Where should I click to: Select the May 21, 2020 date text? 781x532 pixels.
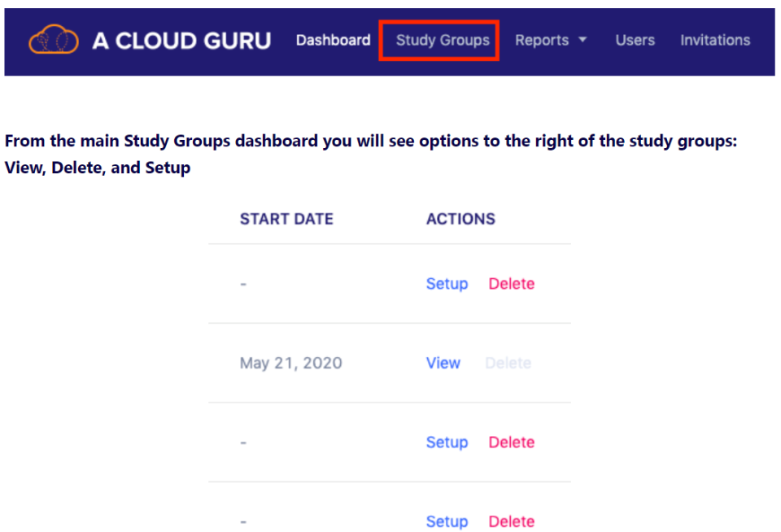tap(290, 363)
